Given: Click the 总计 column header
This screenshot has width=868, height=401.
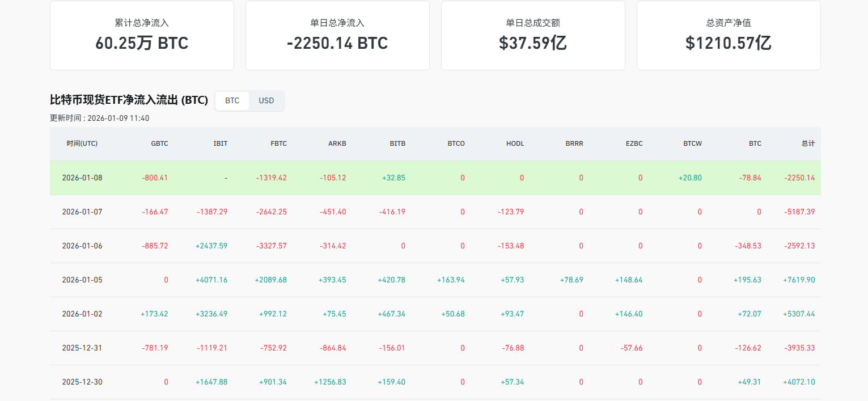Looking at the screenshot, I should point(808,143).
